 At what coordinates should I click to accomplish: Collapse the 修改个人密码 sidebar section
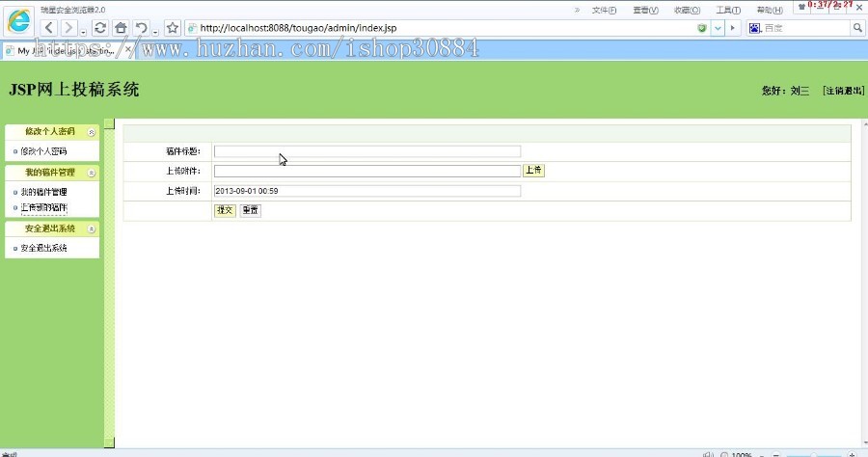coord(92,132)
